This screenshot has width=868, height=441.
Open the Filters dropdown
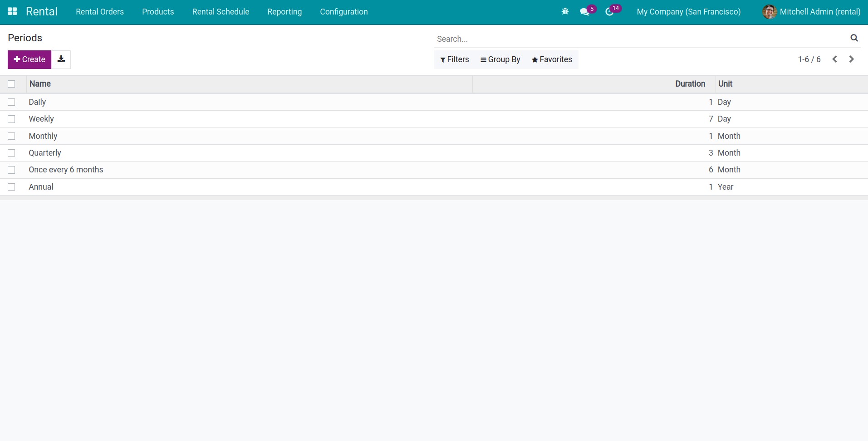[454, 59]
